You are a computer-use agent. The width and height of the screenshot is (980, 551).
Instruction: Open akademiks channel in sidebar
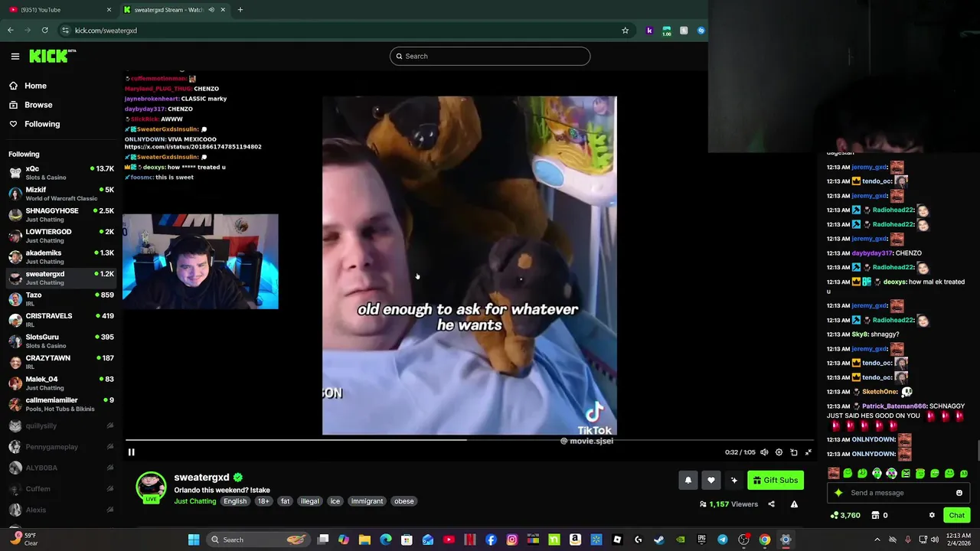60,257
